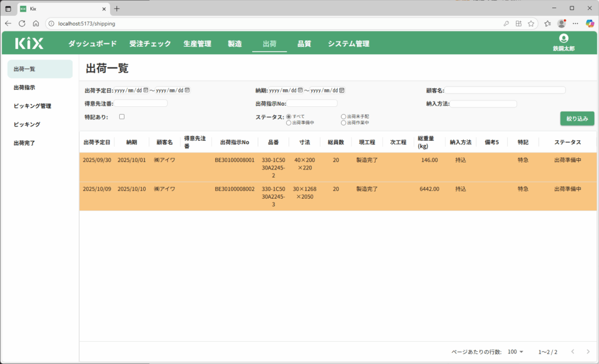This screenshot has width=599, height=364.
Task: Open the rows per page dropdown
Action: point(516,352)
